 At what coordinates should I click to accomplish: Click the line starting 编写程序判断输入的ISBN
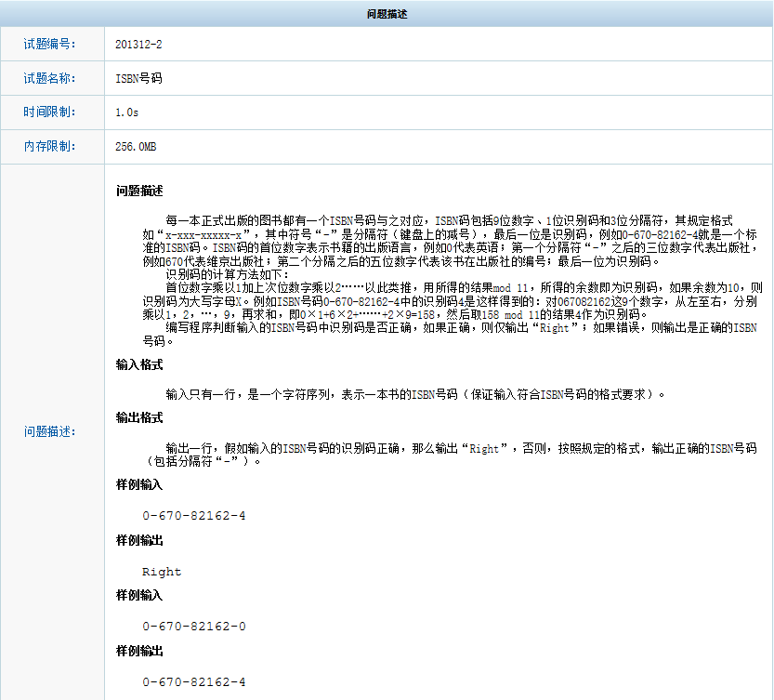(x=461, y=328)
